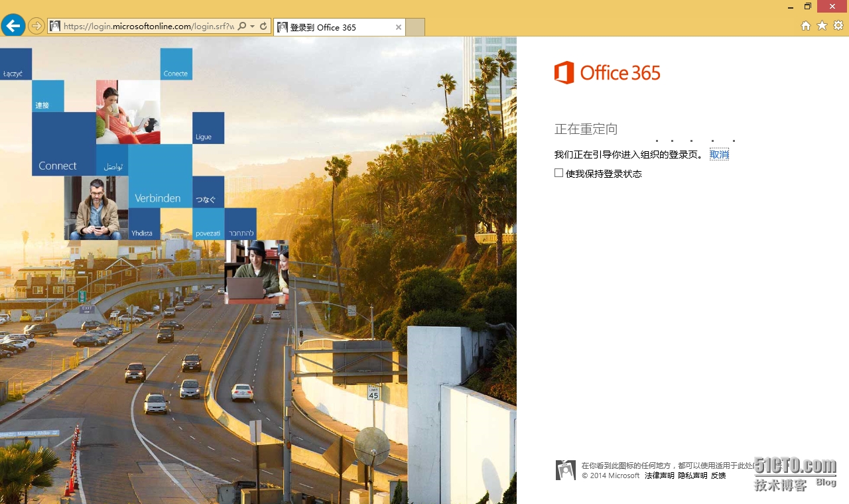The height and width of the screenshot is (504, 849).
Task: Click the Home icon on the browser toolbar
Action: [x=805, y=25]
